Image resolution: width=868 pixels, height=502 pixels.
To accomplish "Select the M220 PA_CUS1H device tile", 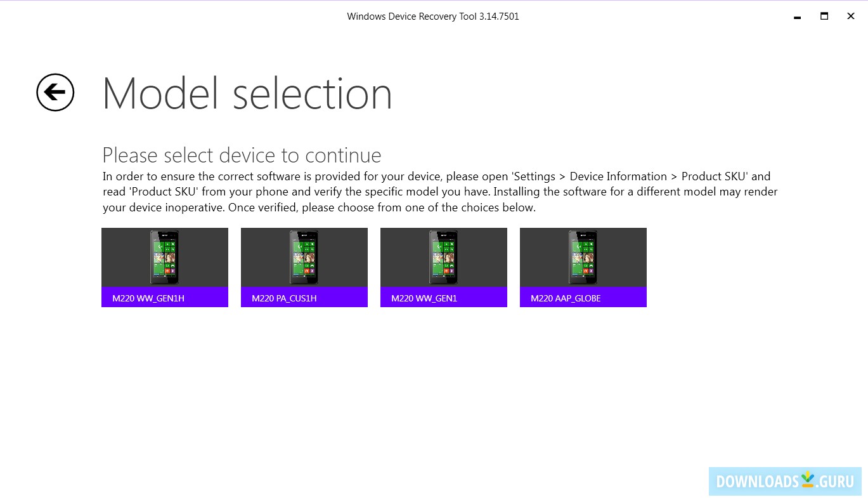I will 304,267.
